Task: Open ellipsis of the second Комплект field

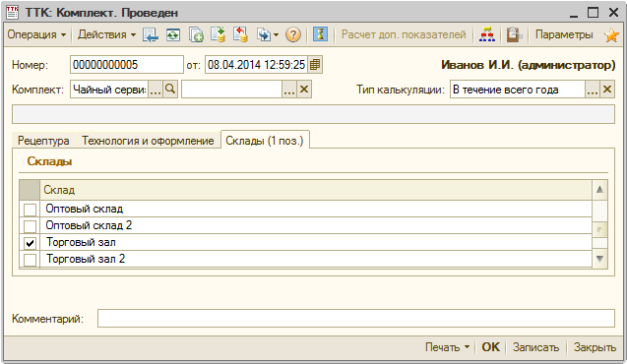Action: coord(289,90)
